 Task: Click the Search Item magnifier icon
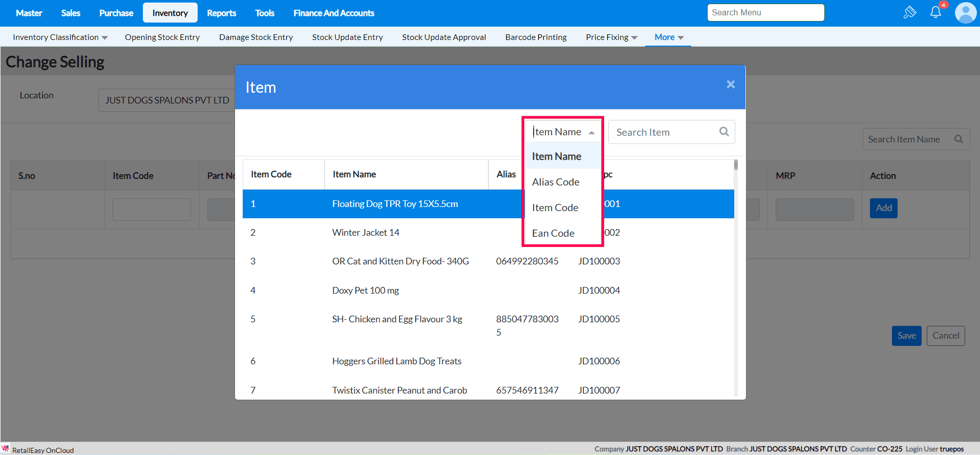coord(724,132)
